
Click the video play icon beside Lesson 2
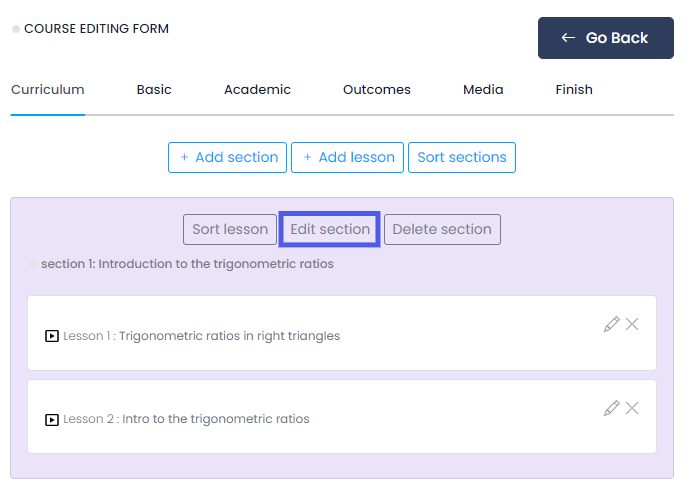click(x=52, y=419)
